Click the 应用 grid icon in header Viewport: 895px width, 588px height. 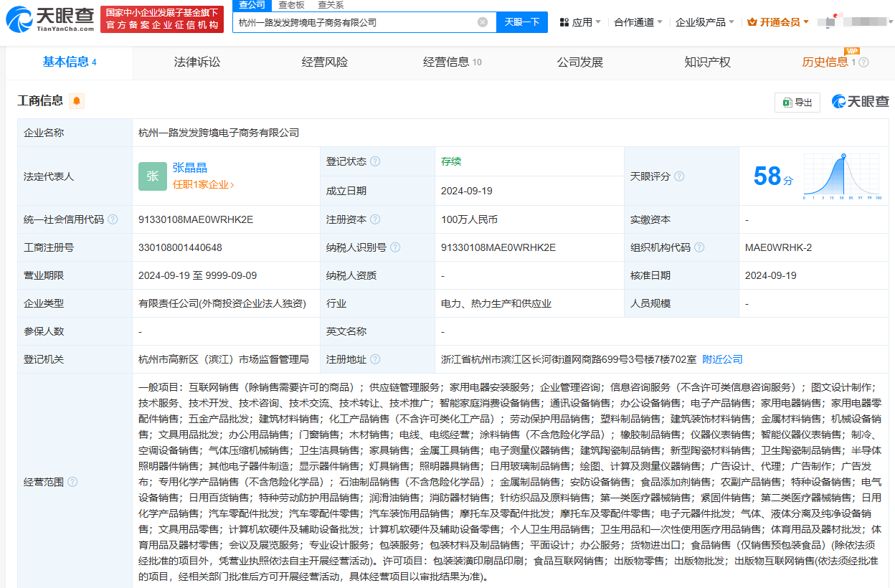tap(564, 22)
